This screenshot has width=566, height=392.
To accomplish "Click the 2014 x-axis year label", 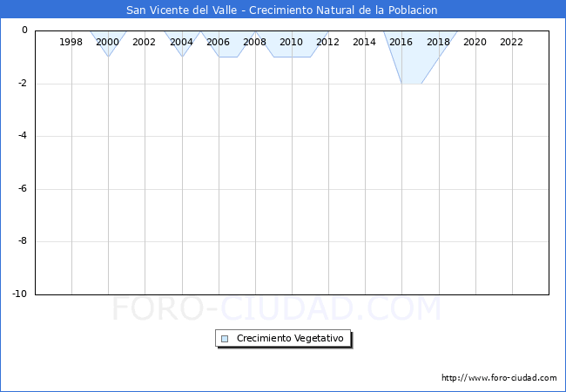I will [x=364, y=42].
